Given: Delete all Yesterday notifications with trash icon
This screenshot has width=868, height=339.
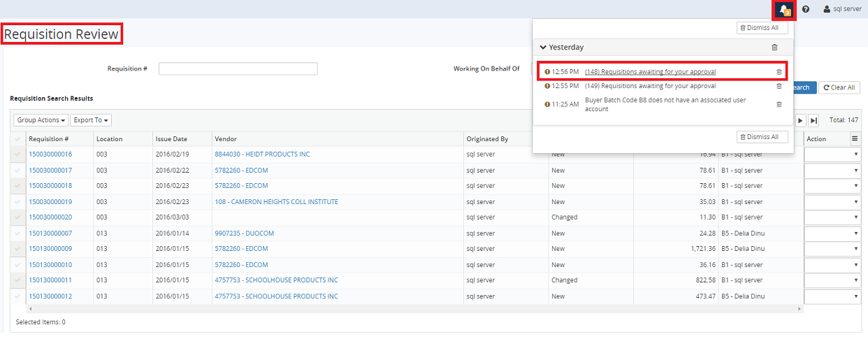Looking at the screenshot, I should [x=774, y=48].
